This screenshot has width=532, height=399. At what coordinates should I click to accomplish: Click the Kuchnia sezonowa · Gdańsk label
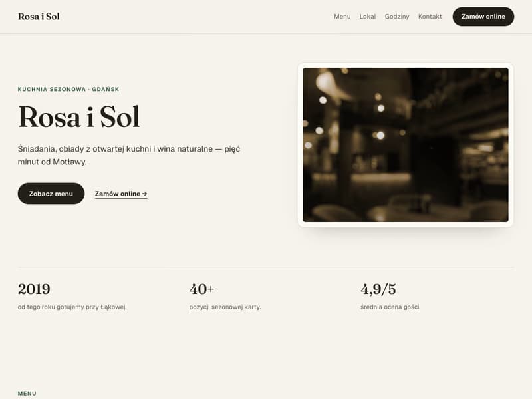pos(68,89)
